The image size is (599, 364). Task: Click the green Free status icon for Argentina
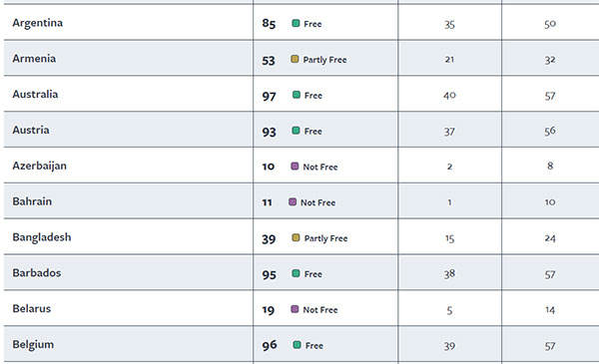click(x=296, y=23)
